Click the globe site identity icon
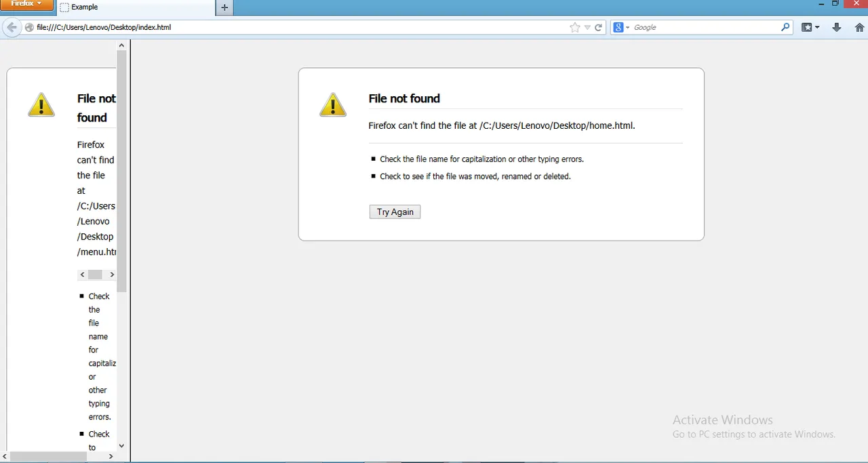 [x=29, y=27]
